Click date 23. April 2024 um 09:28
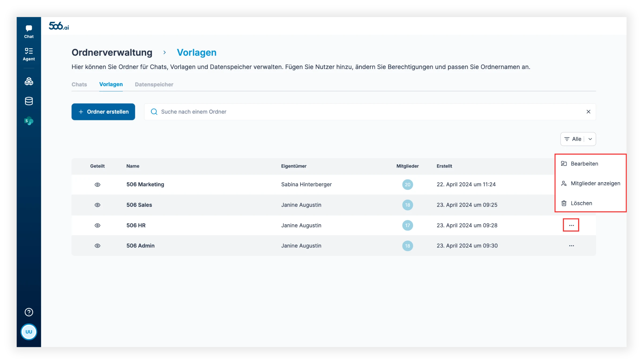The height and width of the screenshot is (364, 643). pyautogui.click(x=467, y=225)
